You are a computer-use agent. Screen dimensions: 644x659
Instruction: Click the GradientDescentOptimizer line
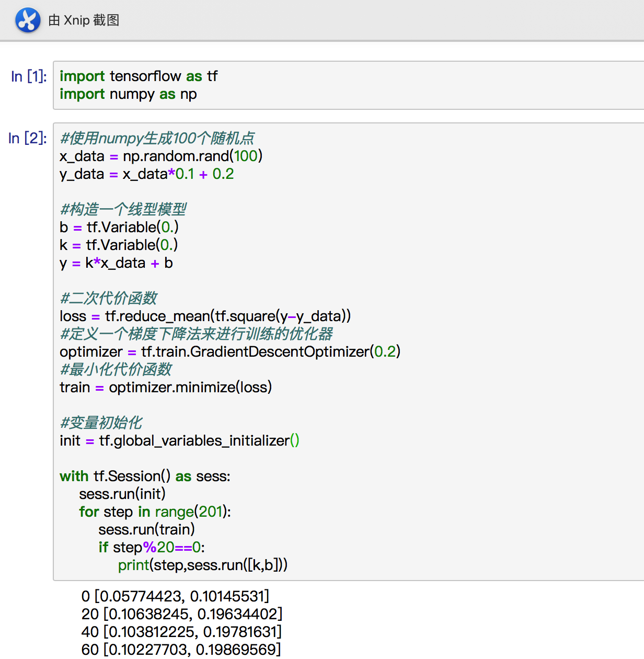(229, 351)
